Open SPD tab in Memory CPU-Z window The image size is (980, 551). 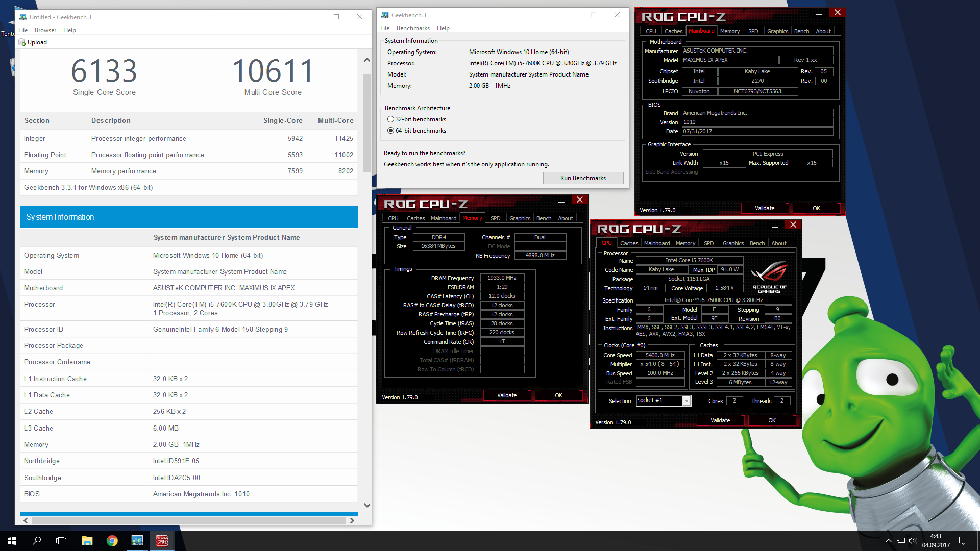pos(495,218)
